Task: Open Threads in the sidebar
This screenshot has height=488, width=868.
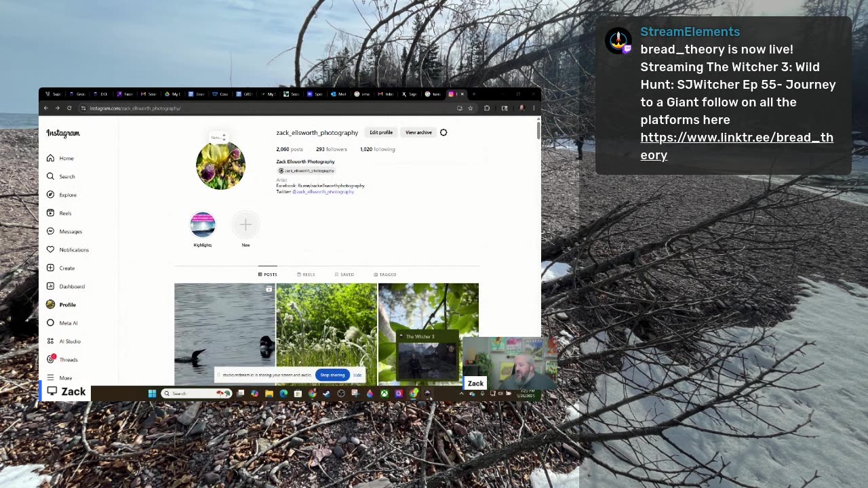Action: [62, 359]
